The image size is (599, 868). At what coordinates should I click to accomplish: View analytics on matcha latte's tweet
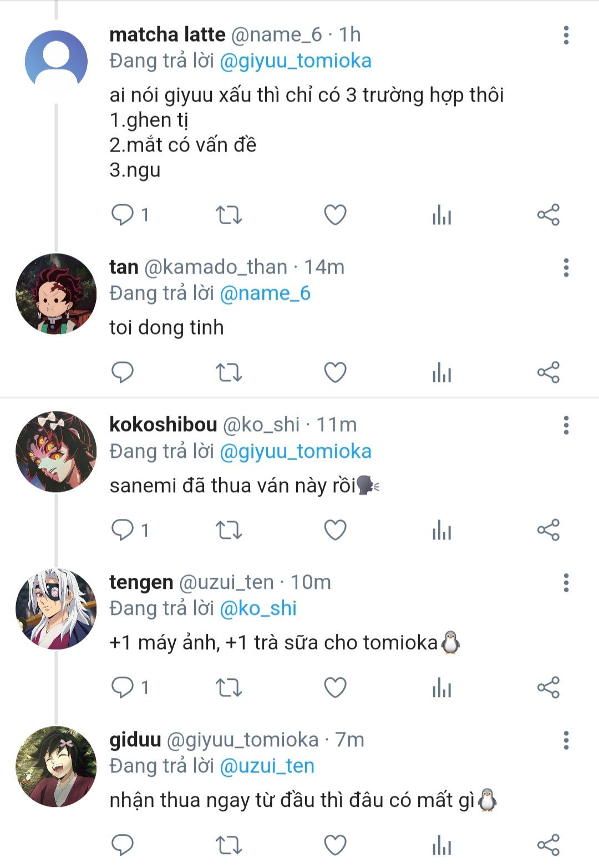(441, 215)
